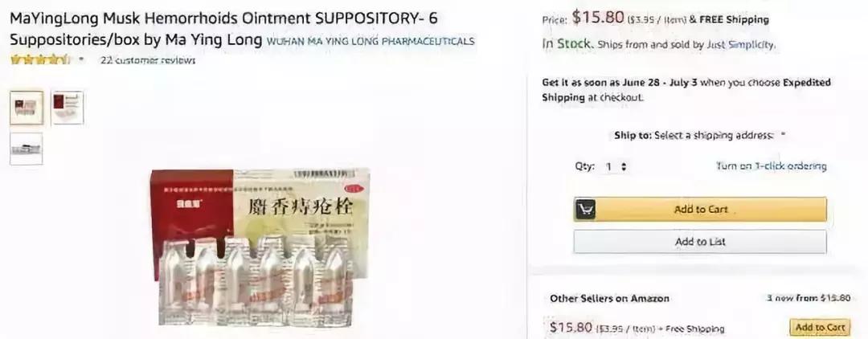This screenshot has width=868, height=339.
Task: Click the $15.80 price under Other Sellers
Action: click(571, 328)
